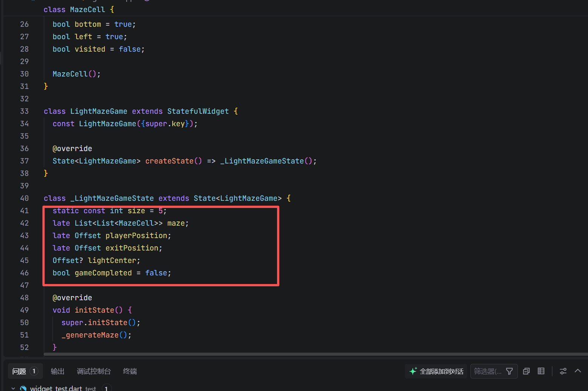The image size is (588, 391).
Task: Click 'bool bottom = true;' on line 26
Action: (x=94, y=24)
